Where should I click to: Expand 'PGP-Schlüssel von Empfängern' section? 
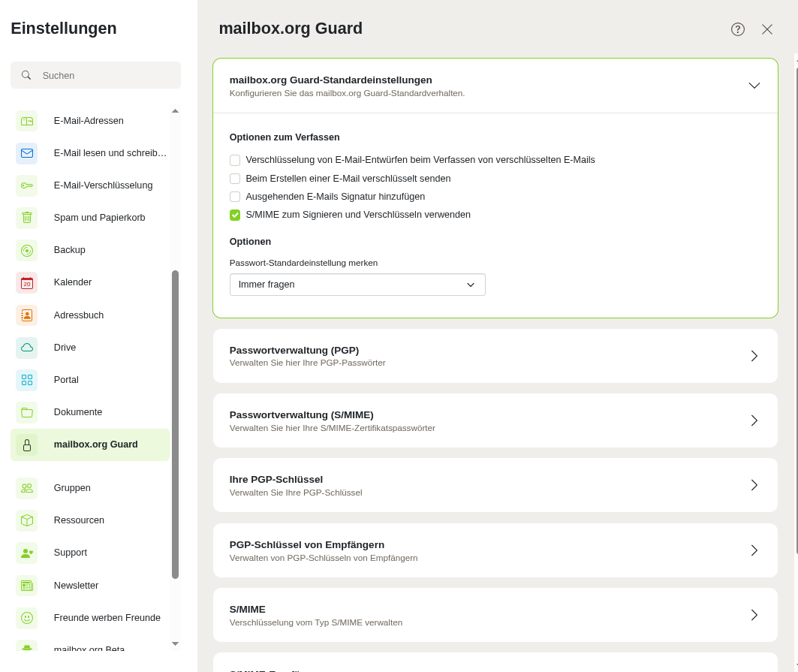[495, 550]
